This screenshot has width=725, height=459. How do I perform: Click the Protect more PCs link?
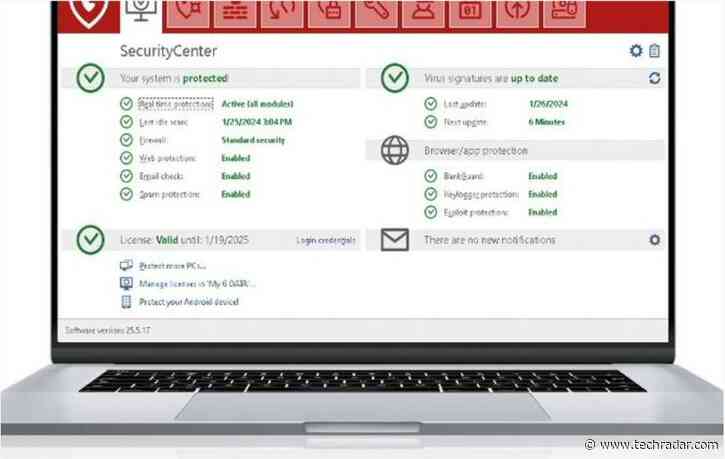click(172, 266)
